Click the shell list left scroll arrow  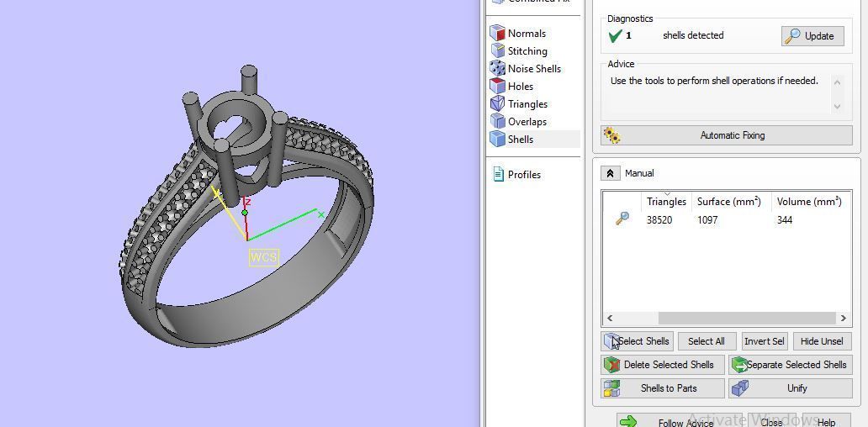click(610, 318)
